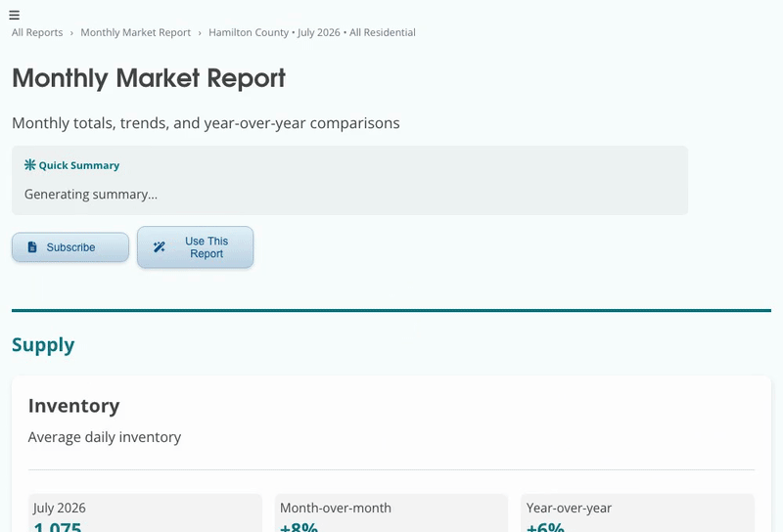Click the Quick Summary heading

click(79, 165)
